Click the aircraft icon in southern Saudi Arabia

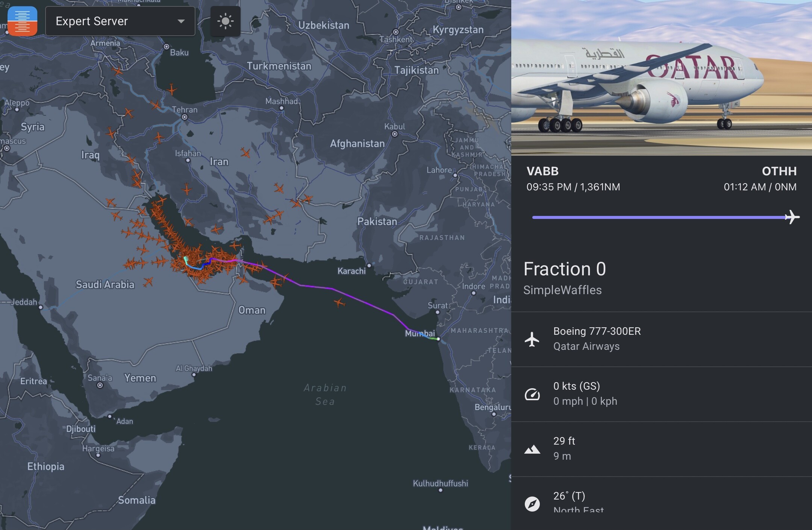(x=148, y=281)
